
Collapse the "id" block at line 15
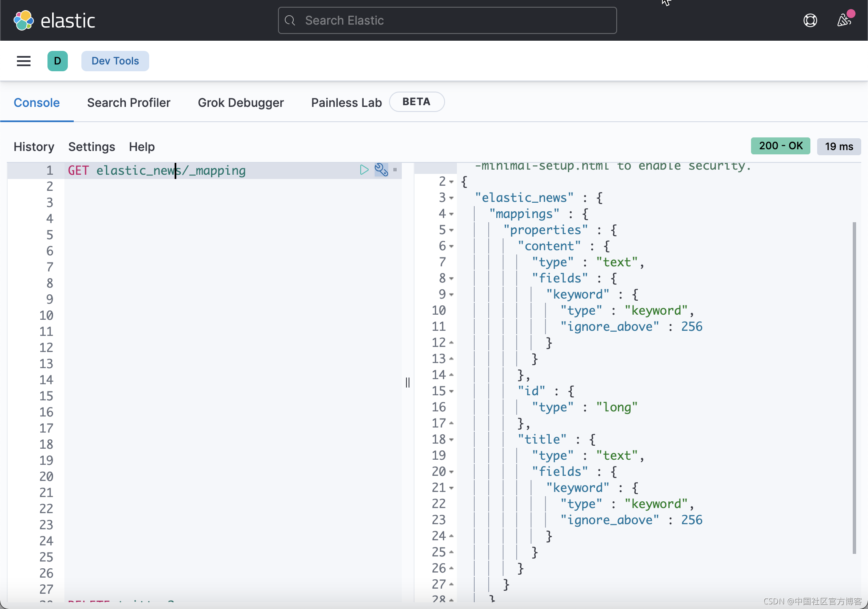451,391
